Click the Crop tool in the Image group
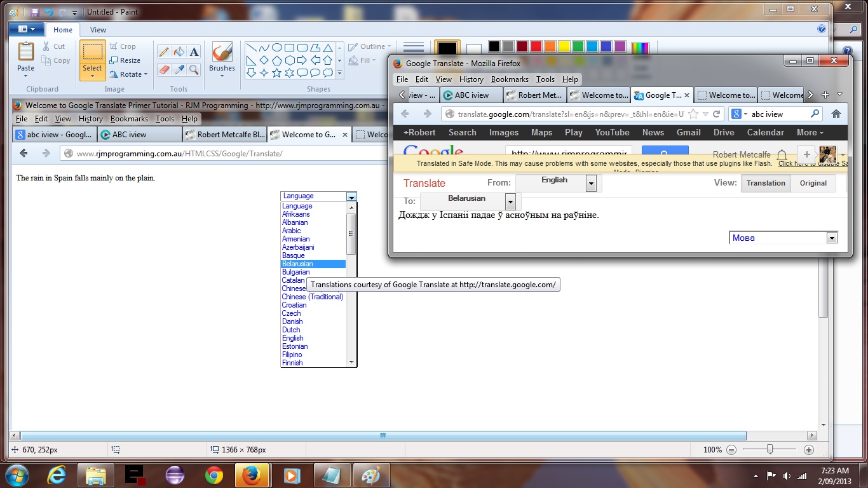 pyautogui.click(x=123, y=46)
